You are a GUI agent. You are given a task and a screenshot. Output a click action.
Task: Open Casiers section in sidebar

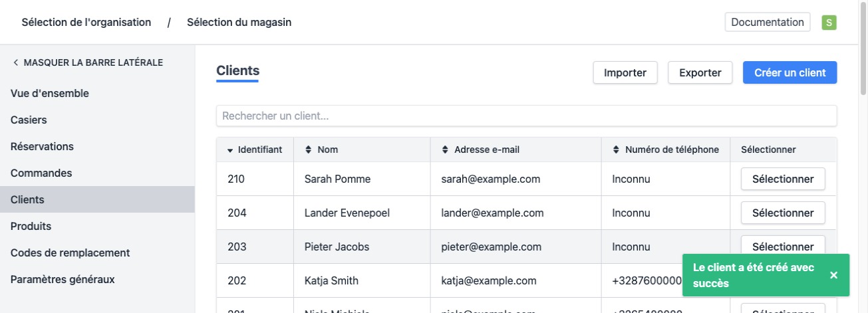coord(29,120)
